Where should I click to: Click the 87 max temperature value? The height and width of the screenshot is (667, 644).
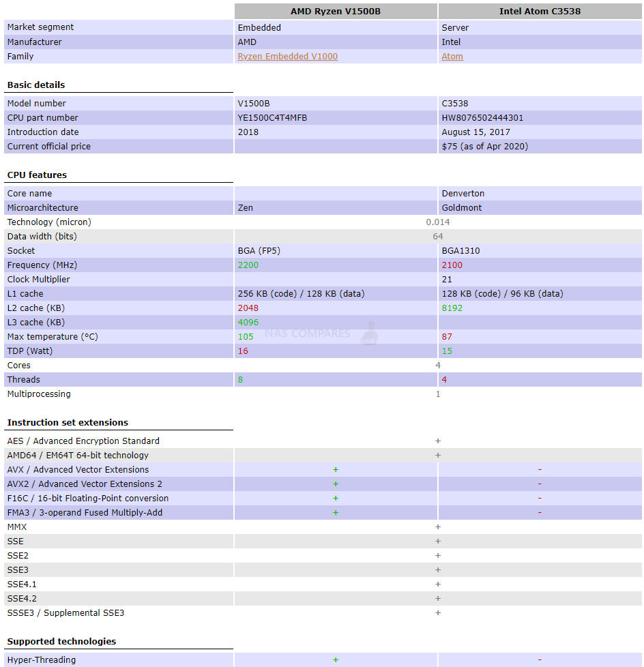[446, 336]
